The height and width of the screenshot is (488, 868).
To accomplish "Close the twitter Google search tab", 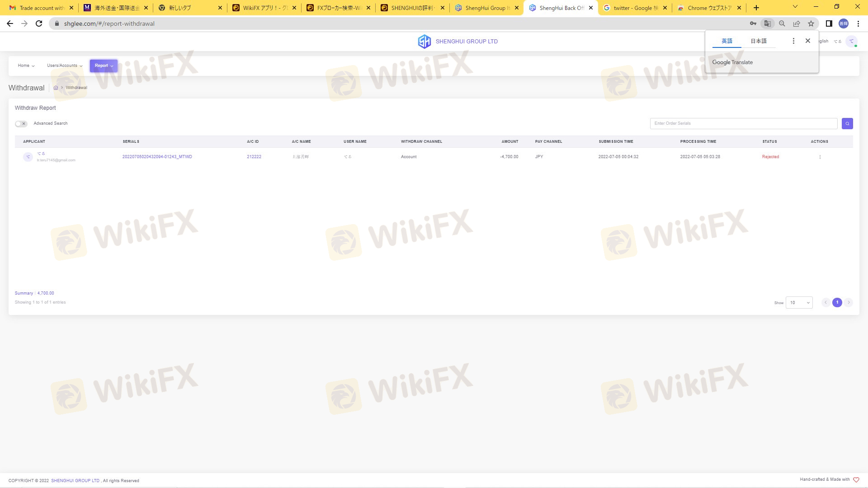I will coord(665,8).
